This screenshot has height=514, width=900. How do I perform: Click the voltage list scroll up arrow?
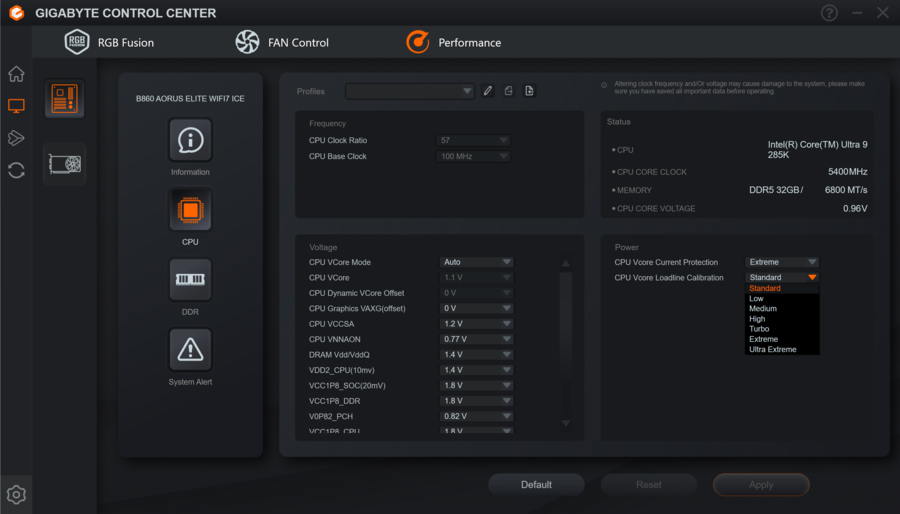tap(566, 263)
